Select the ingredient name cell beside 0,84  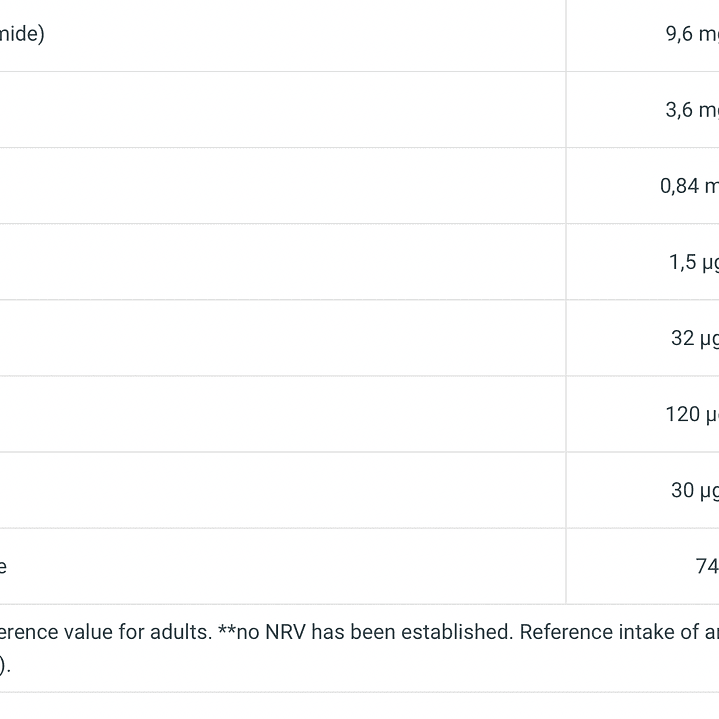[x=280, y=186]
